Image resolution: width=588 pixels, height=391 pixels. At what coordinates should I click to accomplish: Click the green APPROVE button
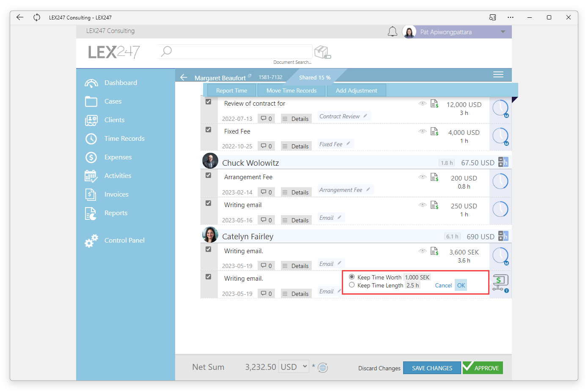(x=483, y=368)
